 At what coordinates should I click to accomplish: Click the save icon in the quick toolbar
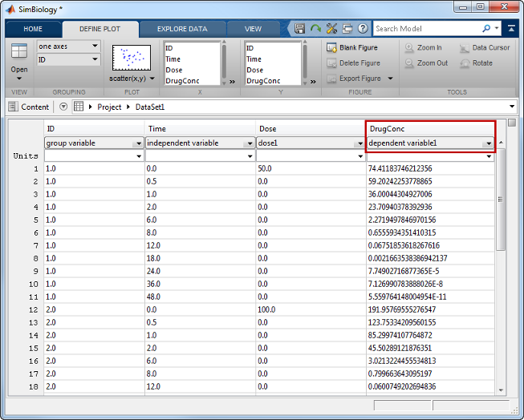[300, 28]
